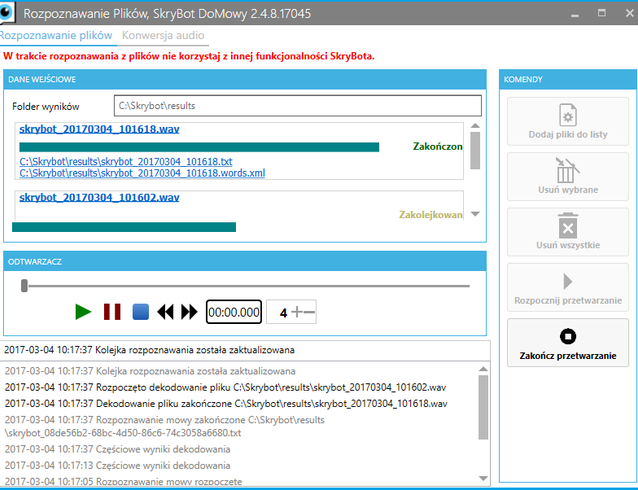Switch to Rozpoznawanie plików tab

tap(56, 35)
